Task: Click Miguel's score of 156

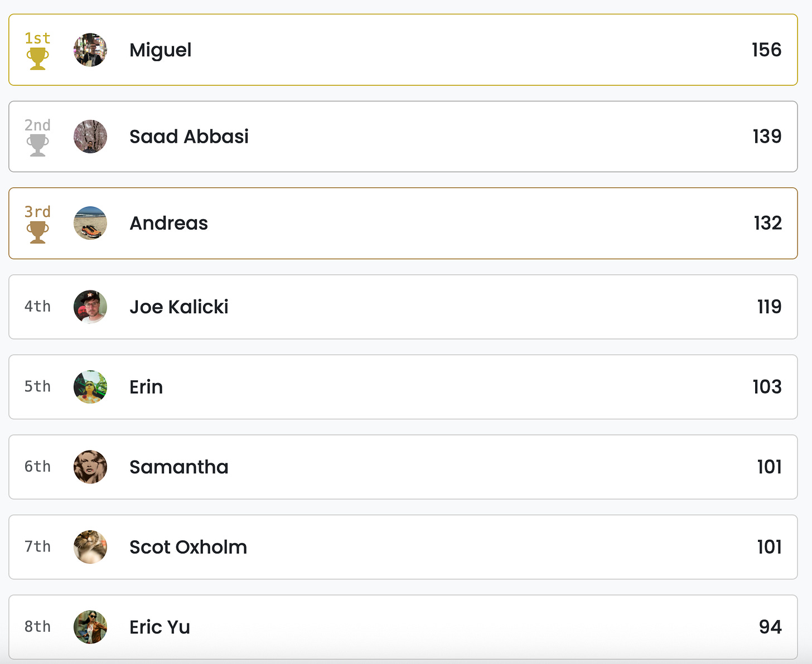Action: pyautogui.click(x=766, y=50)
